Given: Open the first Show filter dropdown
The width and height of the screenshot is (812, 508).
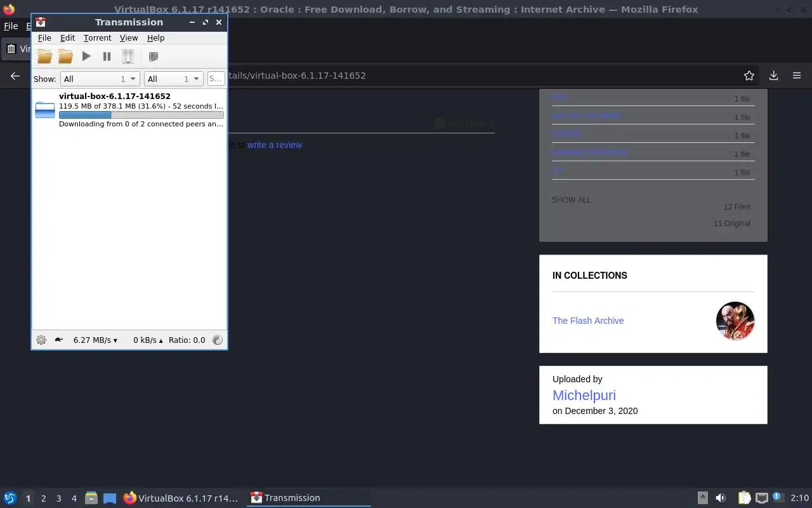Looking at the screenshot, I should coord(100,79).
